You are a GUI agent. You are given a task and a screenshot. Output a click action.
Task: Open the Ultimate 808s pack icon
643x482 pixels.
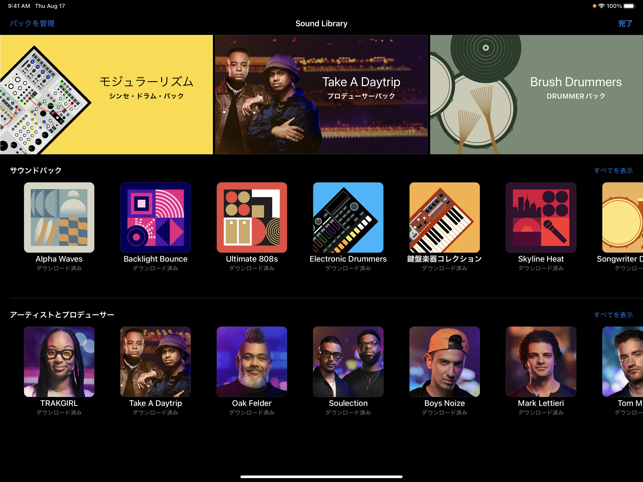pyautogui.click(x=252, y=217)
